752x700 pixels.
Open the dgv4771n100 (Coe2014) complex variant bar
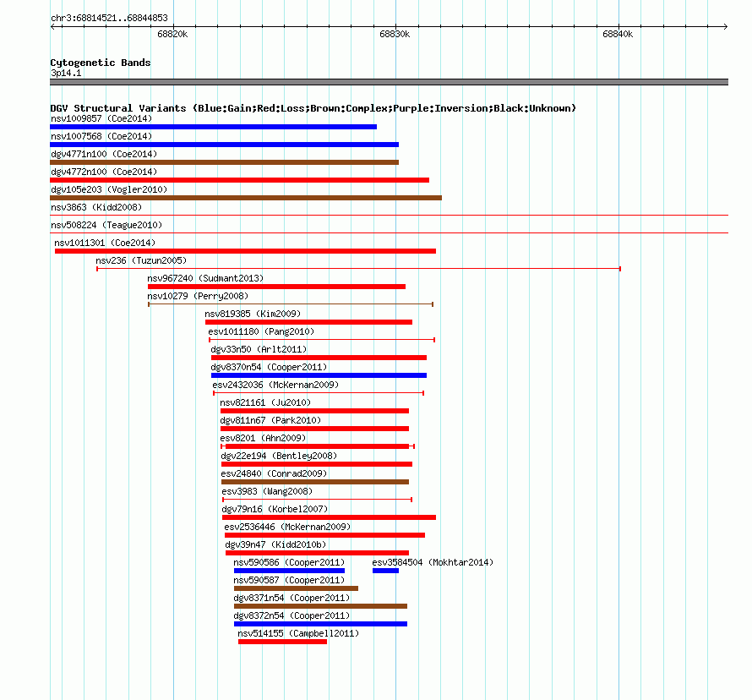coord(225,162)
